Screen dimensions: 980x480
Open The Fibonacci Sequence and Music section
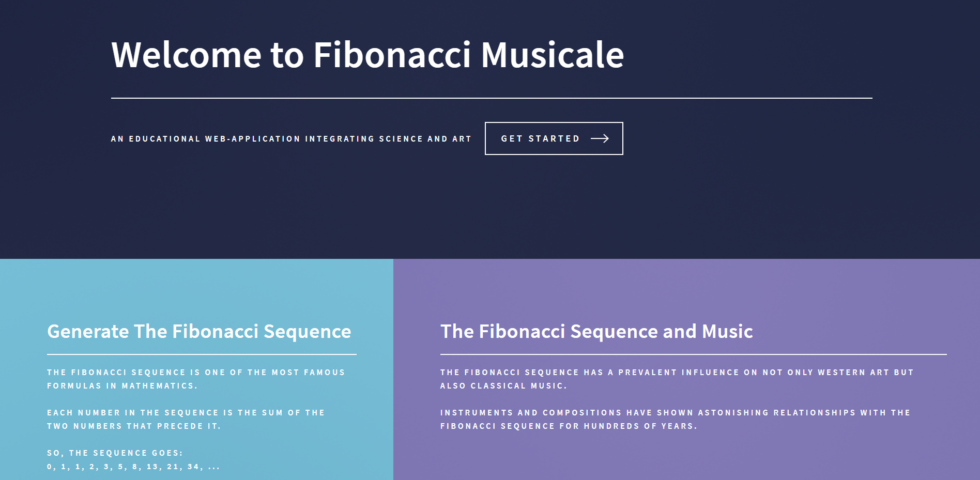click(x=596, y=331)
